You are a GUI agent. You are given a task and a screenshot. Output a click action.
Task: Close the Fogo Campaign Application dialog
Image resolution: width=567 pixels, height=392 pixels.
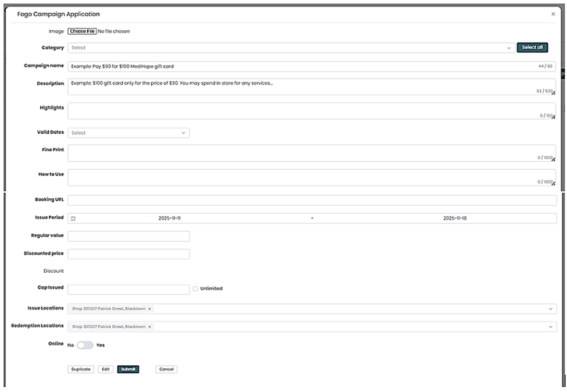point(552,14)
